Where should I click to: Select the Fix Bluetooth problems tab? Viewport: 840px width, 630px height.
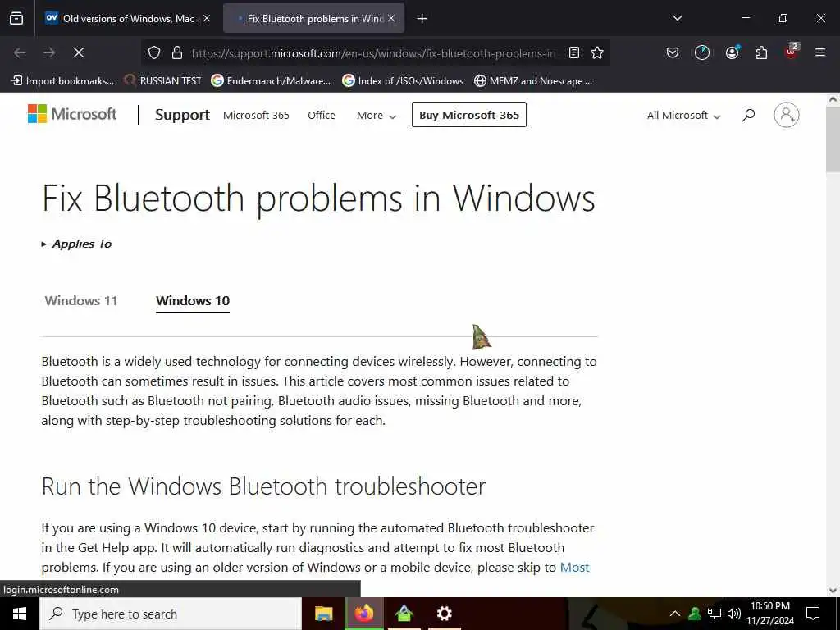[313, 18]
